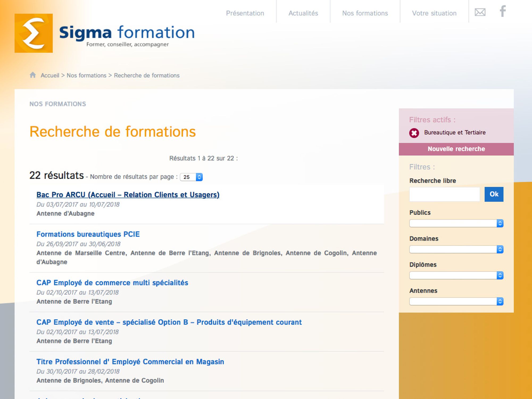Screen dimensions: 532x399
Task: Expand the Diplômes filter dropdown
Action: [x=456, y=276]
